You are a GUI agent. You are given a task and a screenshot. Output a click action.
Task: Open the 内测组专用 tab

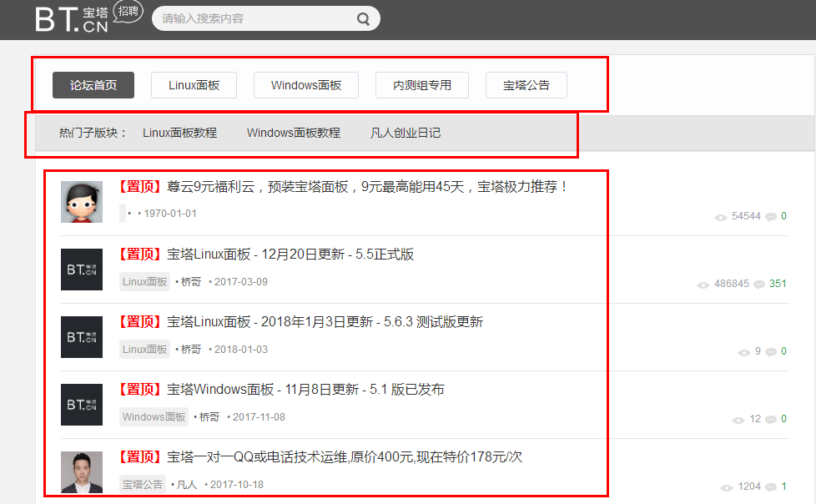pyautogui.click(x=422, y=85)
